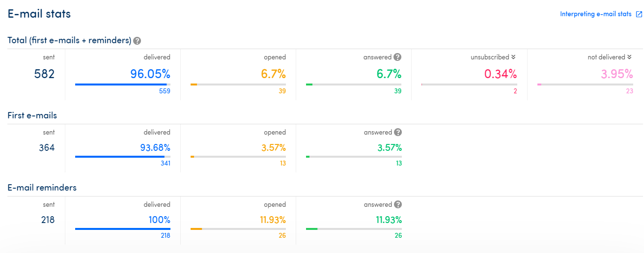Click external link icon beside Interpreting e-mail stats
The height and width of the screenshot is (253, 644).
point(639,14)
